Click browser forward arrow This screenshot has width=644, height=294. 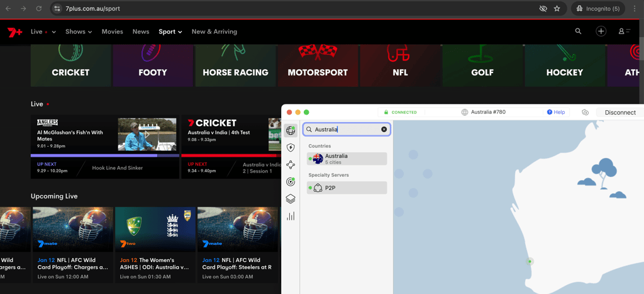click(x=23, y=8)
